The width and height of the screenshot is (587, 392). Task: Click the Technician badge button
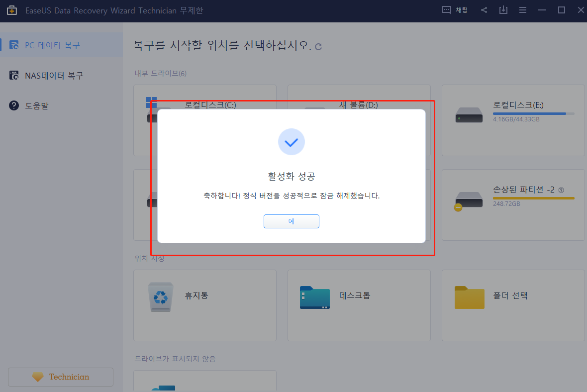[x=60, y=377]
